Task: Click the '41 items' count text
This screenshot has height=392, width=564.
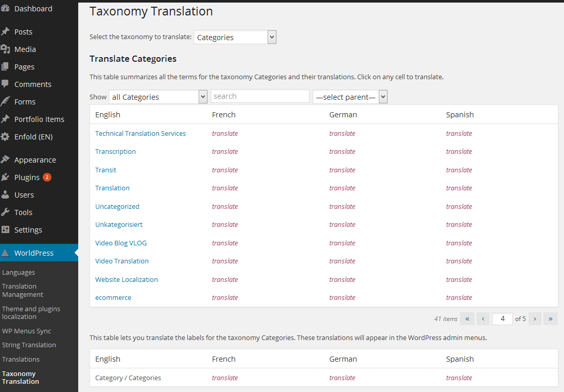Action: tap(446, 318)
